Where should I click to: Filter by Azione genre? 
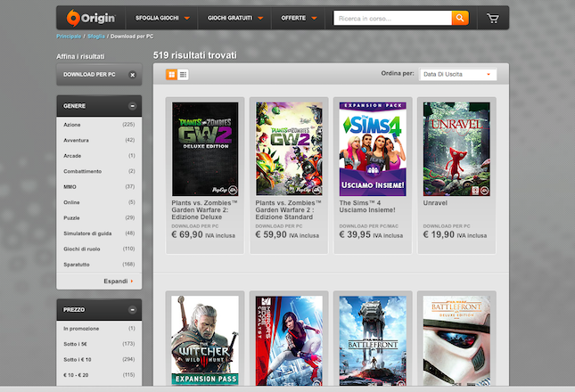pos(99,125)
